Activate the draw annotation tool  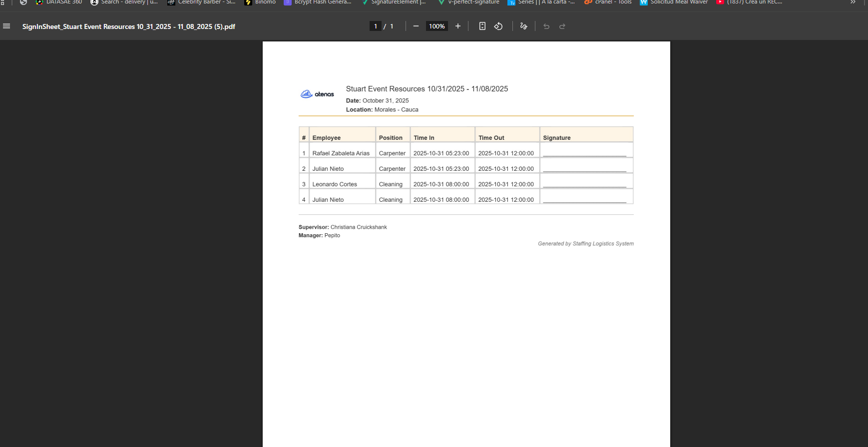[523, 26]
